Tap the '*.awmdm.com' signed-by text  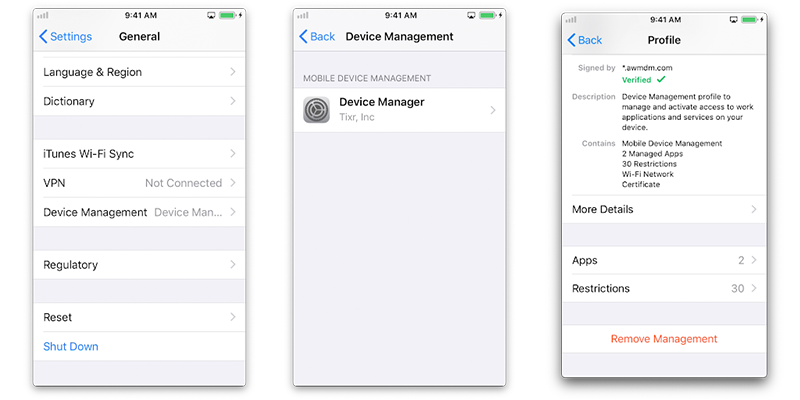[x=647, y=67]
